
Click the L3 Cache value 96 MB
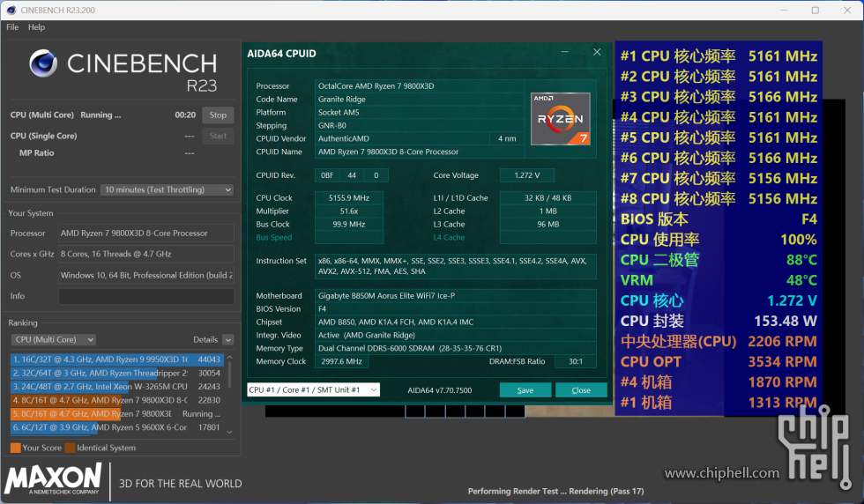(x=547, y=224)
